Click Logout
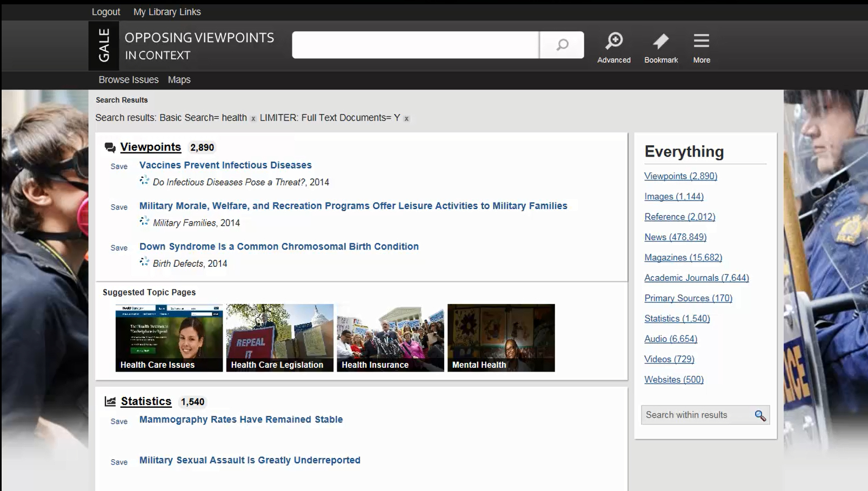868x491 pixels. pyautogui.click(x=106, y=12)
